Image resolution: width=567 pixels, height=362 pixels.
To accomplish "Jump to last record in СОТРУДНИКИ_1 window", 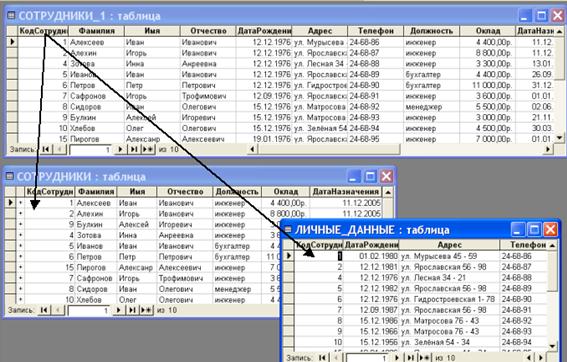I will pyautogui.click(x=133, y=149).
